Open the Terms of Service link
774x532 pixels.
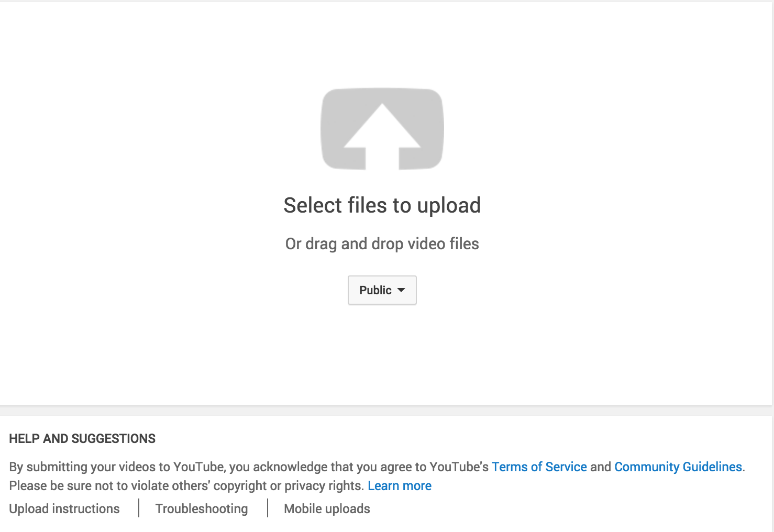(539, 467)
